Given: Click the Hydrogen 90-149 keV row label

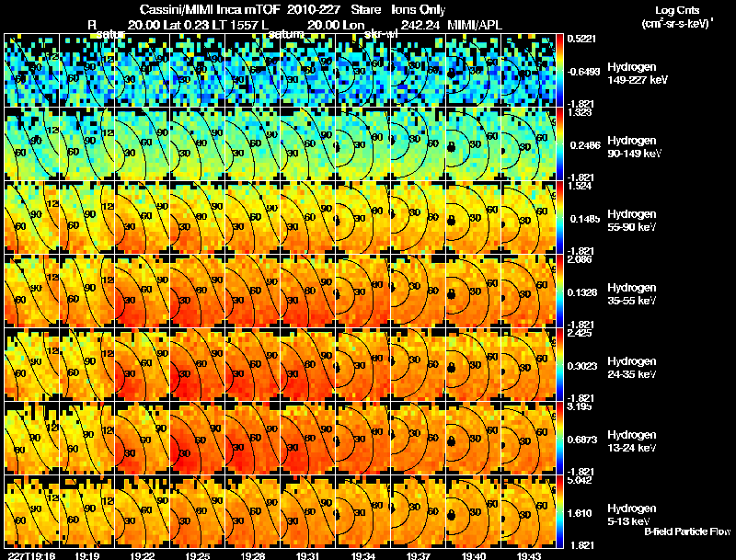Looking at the screenshot, I should (634, 147).
